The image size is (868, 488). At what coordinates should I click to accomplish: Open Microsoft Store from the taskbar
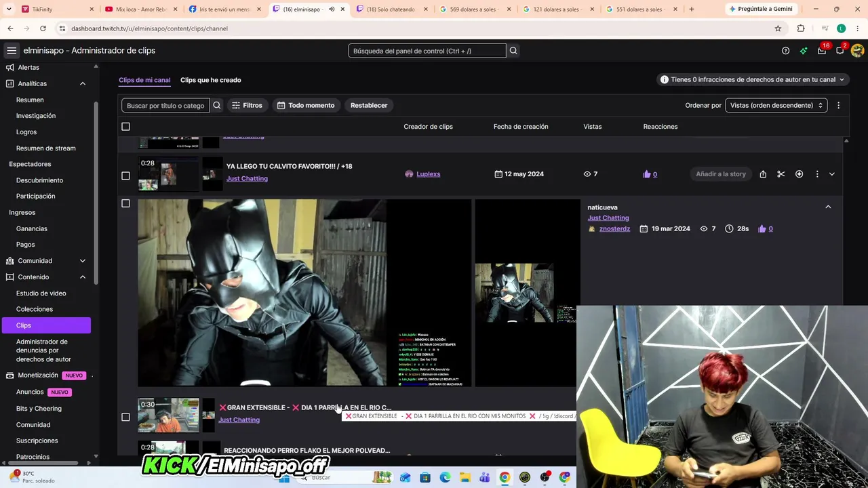point(425,478)
